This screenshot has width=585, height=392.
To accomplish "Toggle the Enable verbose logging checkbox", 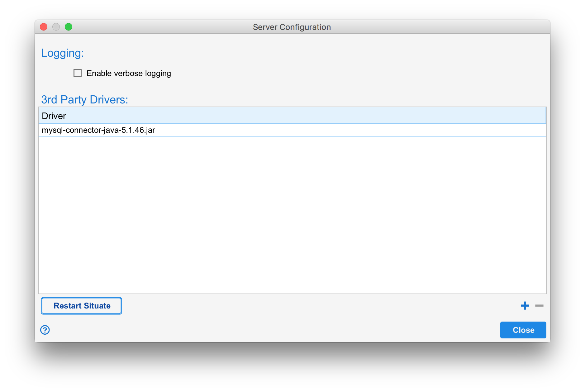I will pyautogui.click(x=77, y=73).
